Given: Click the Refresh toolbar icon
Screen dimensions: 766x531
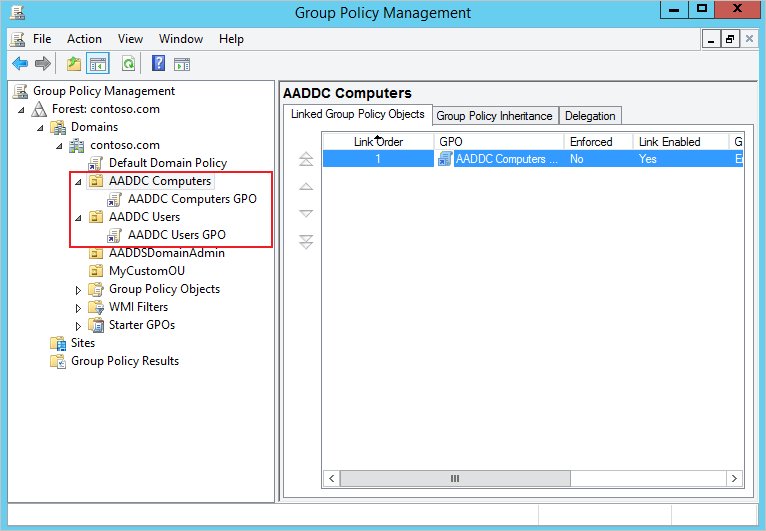Looking at the screenshot, I should 128,64.
